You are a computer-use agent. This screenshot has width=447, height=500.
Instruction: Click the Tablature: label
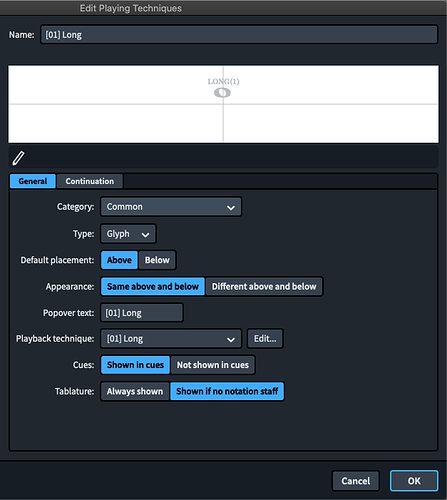75,391
